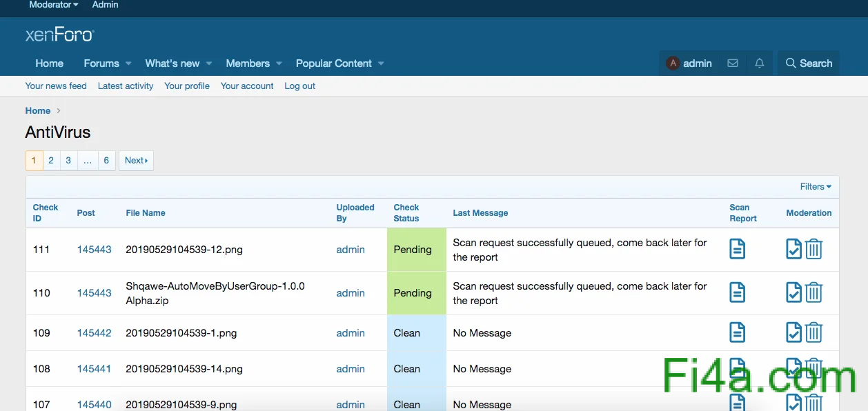Screen dimensions: 868x411
Task: Select Latest activity sub-navigation item
Action: tap(126, 86)
